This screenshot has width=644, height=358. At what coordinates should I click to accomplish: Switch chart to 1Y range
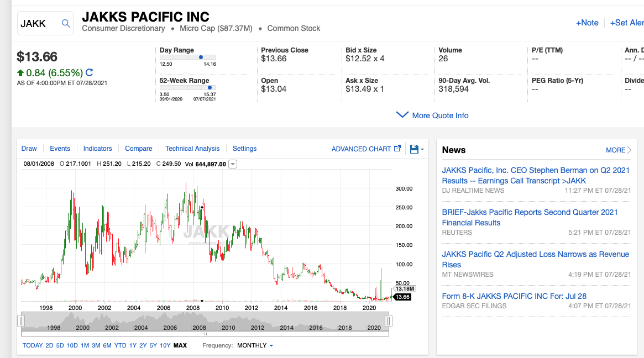click(132, 345)
